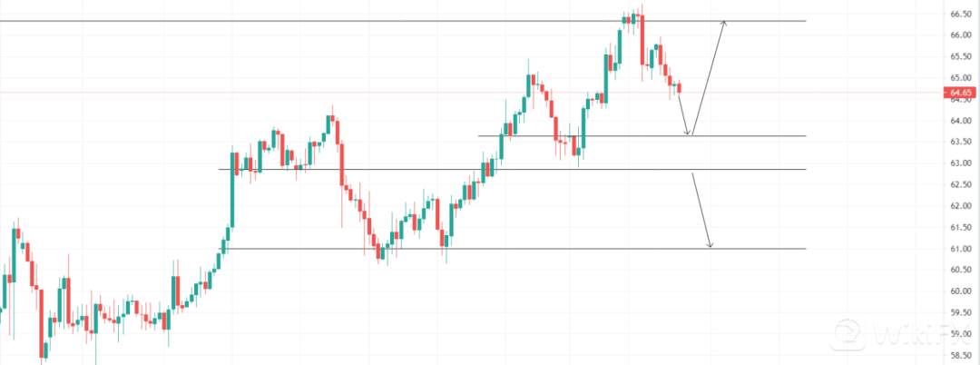
Task: Click the 66.00 price axis label
Action: (x=962, y=35)
